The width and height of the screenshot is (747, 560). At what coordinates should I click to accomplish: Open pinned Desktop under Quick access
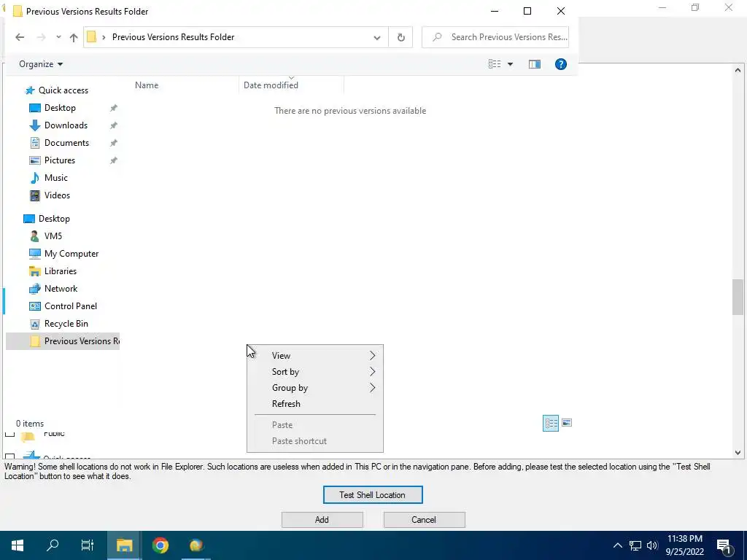[x=60, y=108]
